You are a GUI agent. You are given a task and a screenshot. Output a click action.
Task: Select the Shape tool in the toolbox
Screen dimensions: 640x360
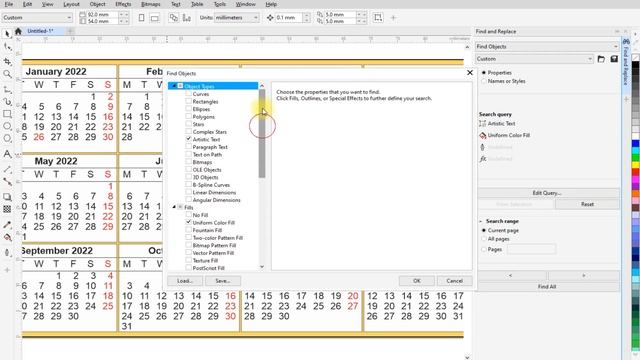point(7,47)
